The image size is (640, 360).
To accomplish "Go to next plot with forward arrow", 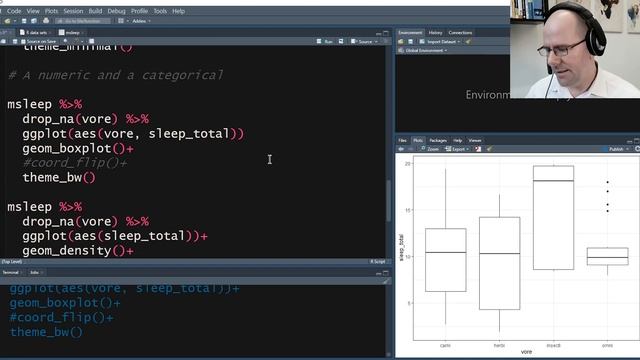I will [410, 149].
